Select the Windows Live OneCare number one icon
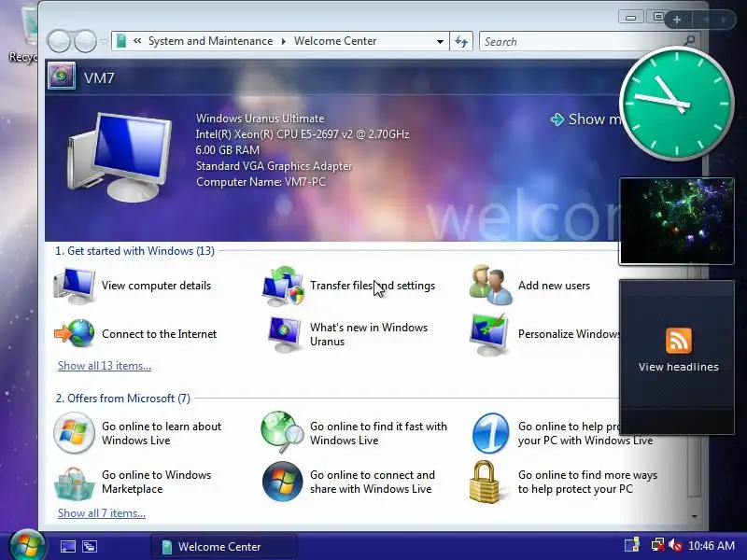This screenshot has height=560, width=747. click(x=490, y=433)
